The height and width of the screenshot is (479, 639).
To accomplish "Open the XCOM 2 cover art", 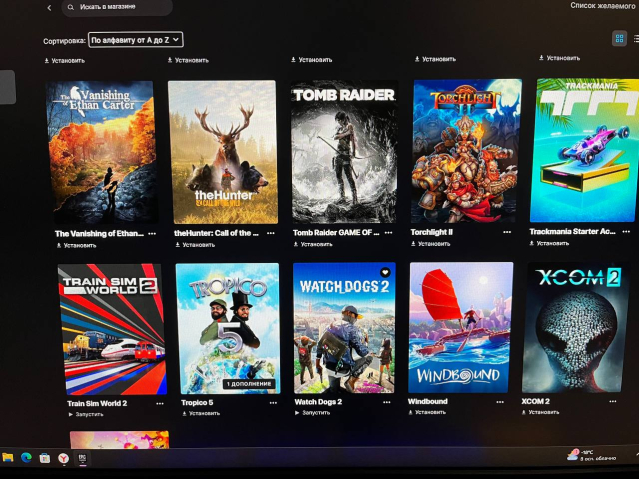I will 575,327.
